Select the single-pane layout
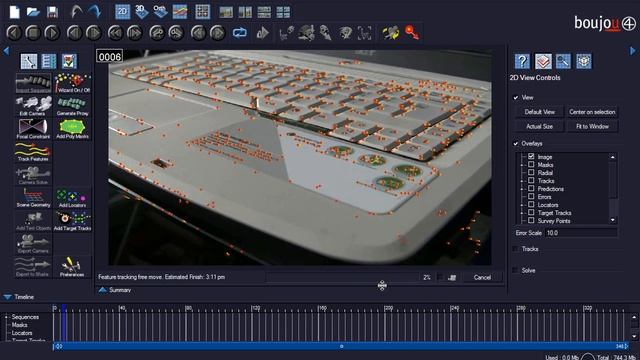This screenshot has height=360, width=640. coord(226,12)
